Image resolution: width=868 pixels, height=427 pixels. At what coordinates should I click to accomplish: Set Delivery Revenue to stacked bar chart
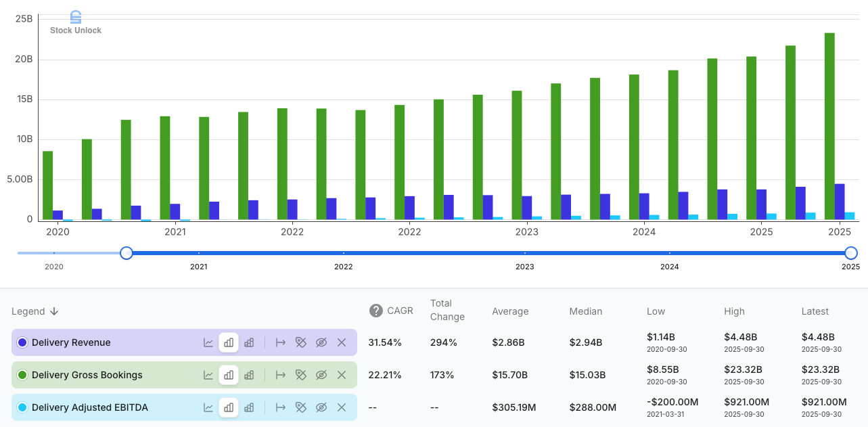tap(249, 342)
